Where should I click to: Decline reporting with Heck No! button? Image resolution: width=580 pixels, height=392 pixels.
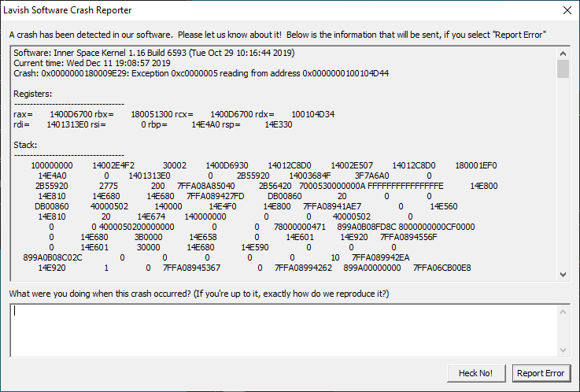click(476, 373)
